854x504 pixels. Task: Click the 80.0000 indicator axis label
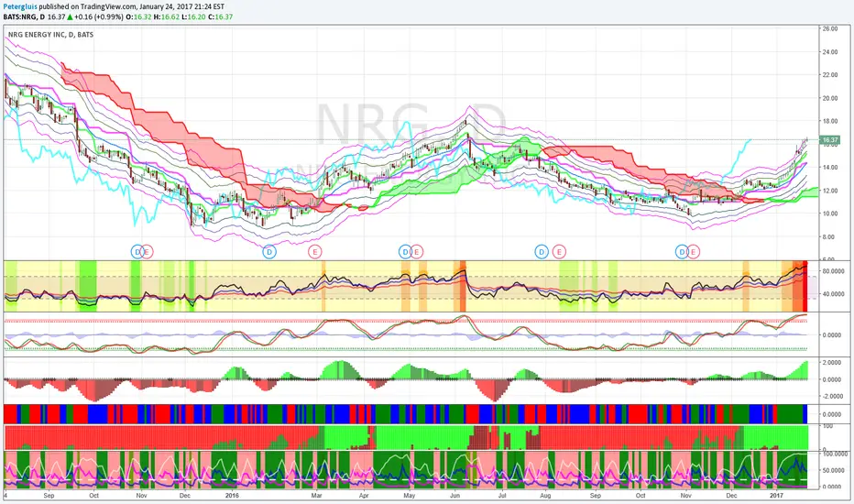tap(832, 271)
